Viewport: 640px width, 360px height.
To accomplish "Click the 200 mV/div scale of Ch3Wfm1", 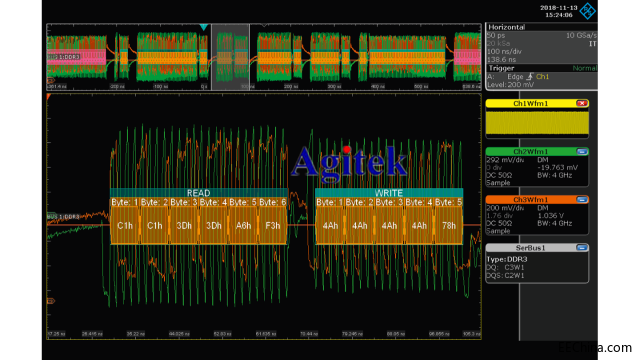I will click(505, 208).
